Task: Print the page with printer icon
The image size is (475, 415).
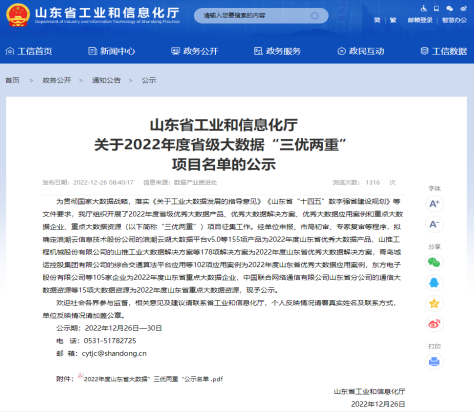Action: pyautogui.click(x=434, y=362)
